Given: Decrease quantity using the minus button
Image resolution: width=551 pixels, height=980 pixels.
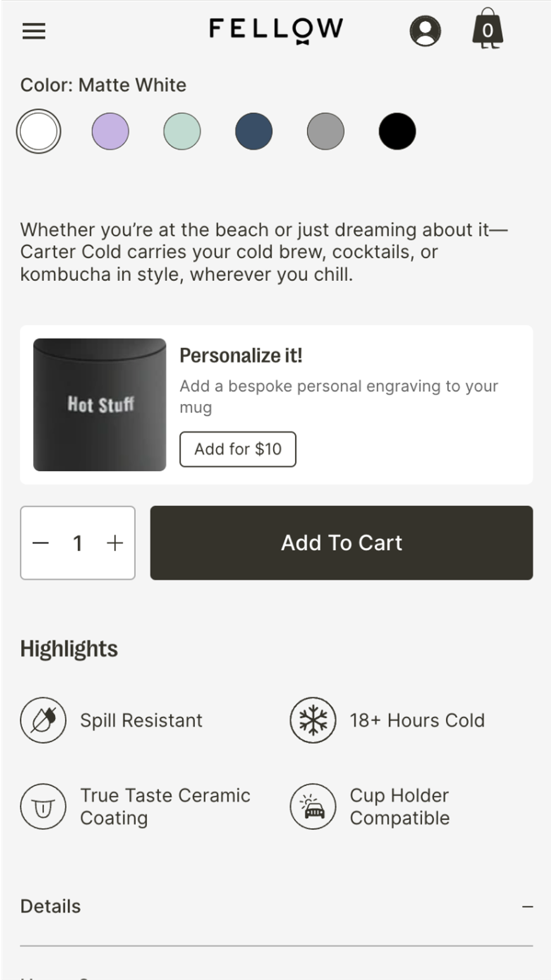Looking at the screenshot, I should click(x=41, y=543).
